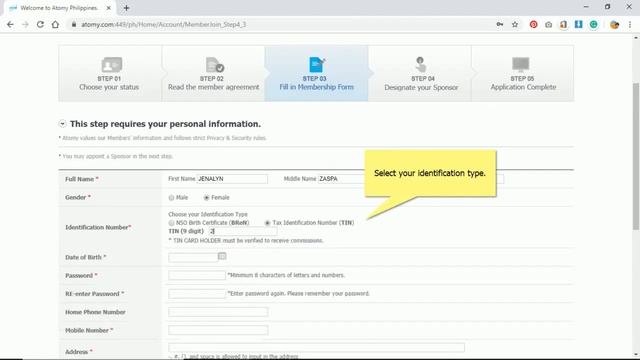
Task: Click Step 03 membership form icon
Action: click(x=317, y=64)
